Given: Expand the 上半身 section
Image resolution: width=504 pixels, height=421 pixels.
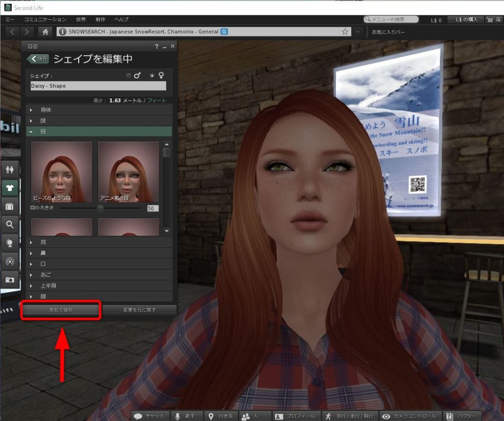Looking at the screenshot, I should point(99,286).
